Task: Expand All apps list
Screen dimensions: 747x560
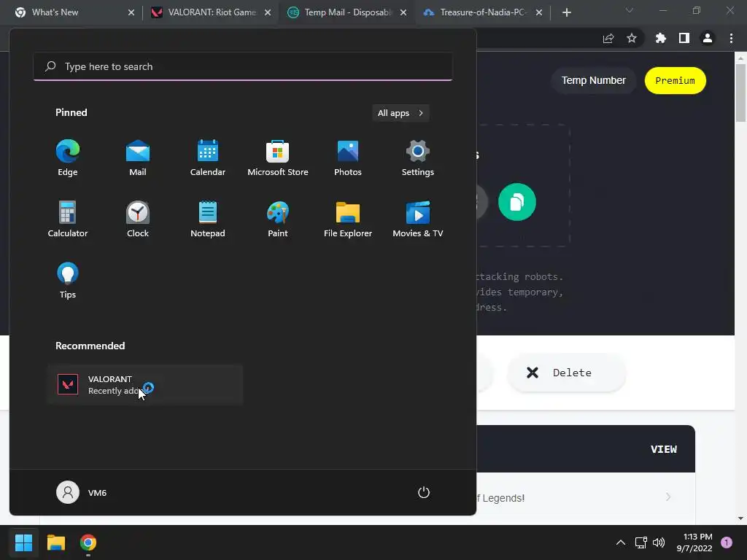Action: coord(400,113)
